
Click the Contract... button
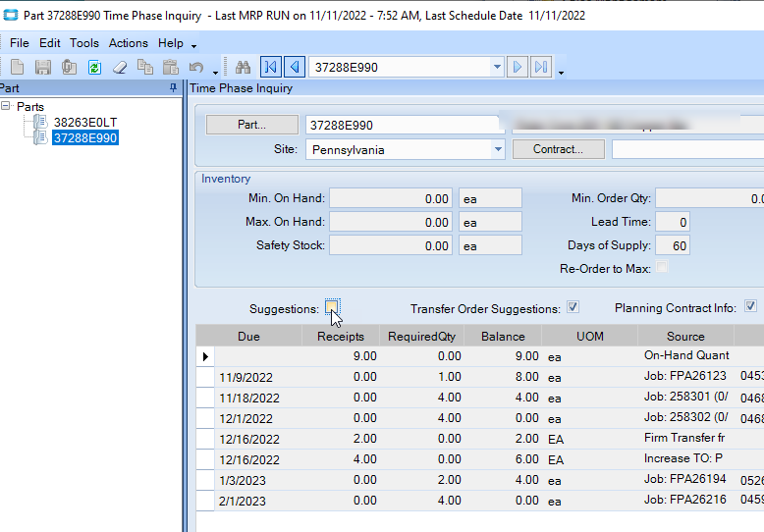(558, 149)
